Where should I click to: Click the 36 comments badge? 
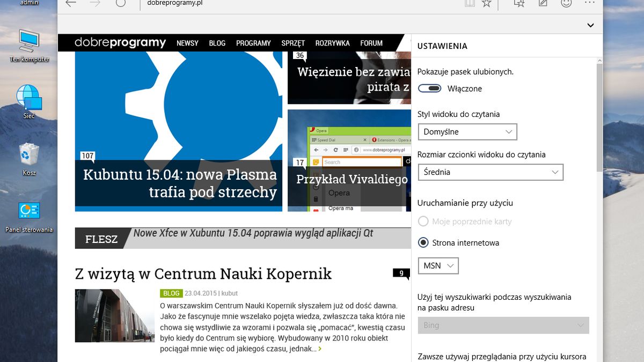pyautogui.click(x=299, y=55)
